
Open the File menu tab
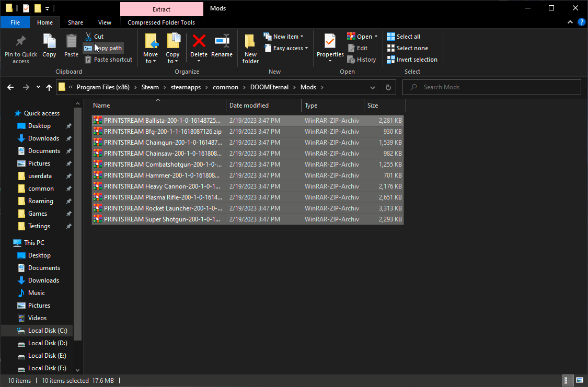coord(15,22)
